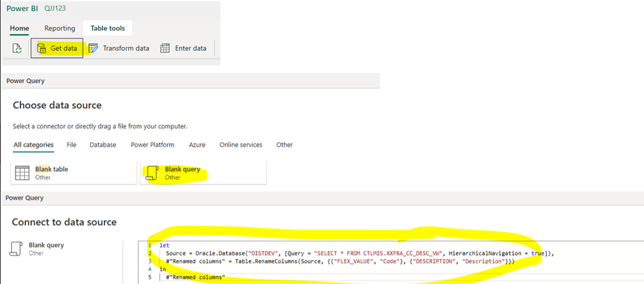Screen dimensions: 644x284
Task: Switch to the Database category tab
Action: 103,145
